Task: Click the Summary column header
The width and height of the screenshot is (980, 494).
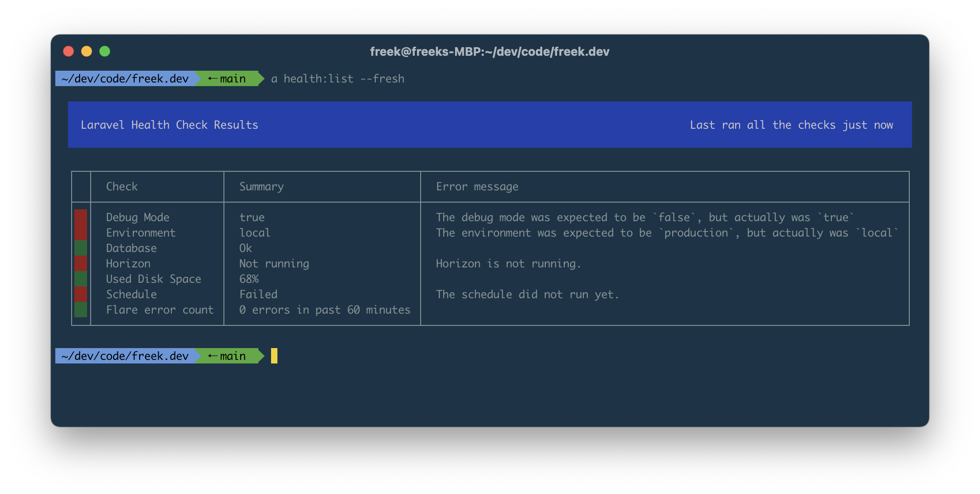Action: pos(262,187)
